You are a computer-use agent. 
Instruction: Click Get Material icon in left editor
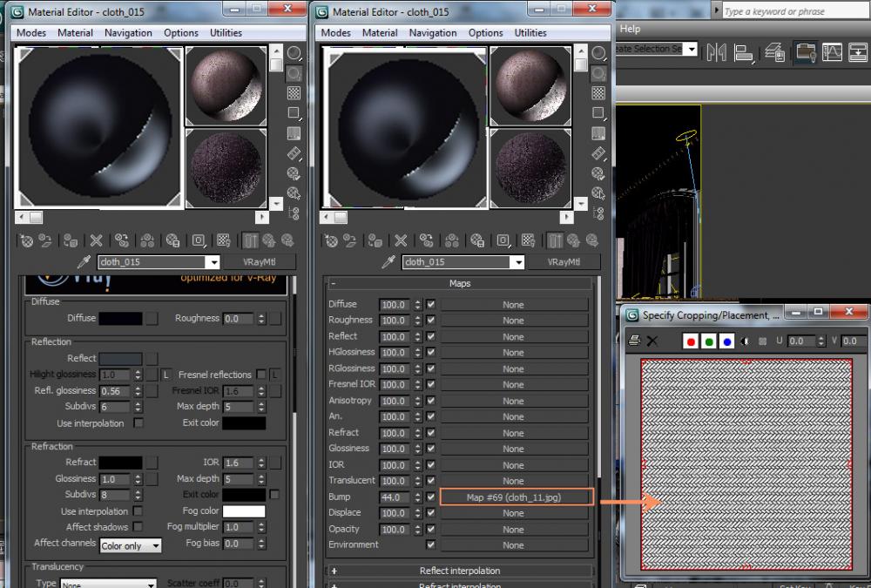point(25,241)
